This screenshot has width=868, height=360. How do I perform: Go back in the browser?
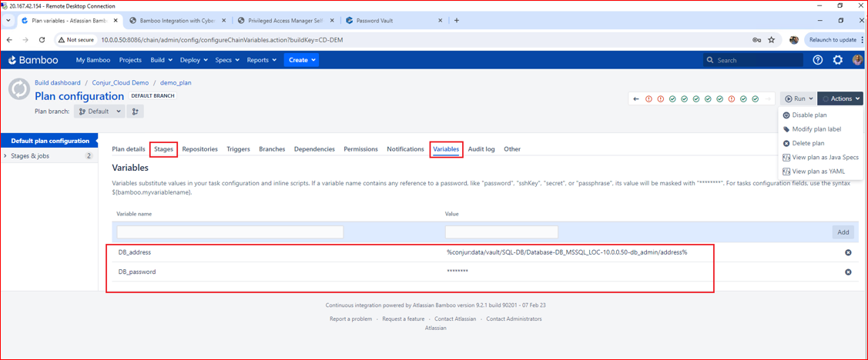[x=9, y=40]
